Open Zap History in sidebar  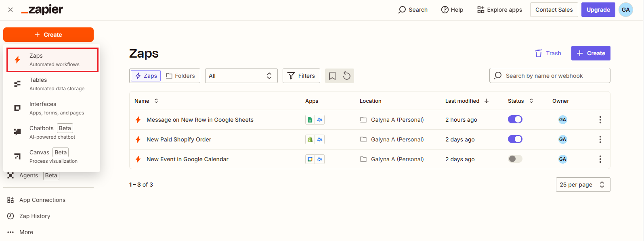click(x=29, y=216)
